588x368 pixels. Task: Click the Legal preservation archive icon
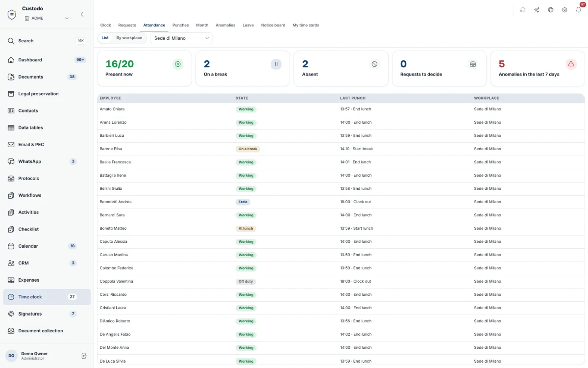[11, 94]
